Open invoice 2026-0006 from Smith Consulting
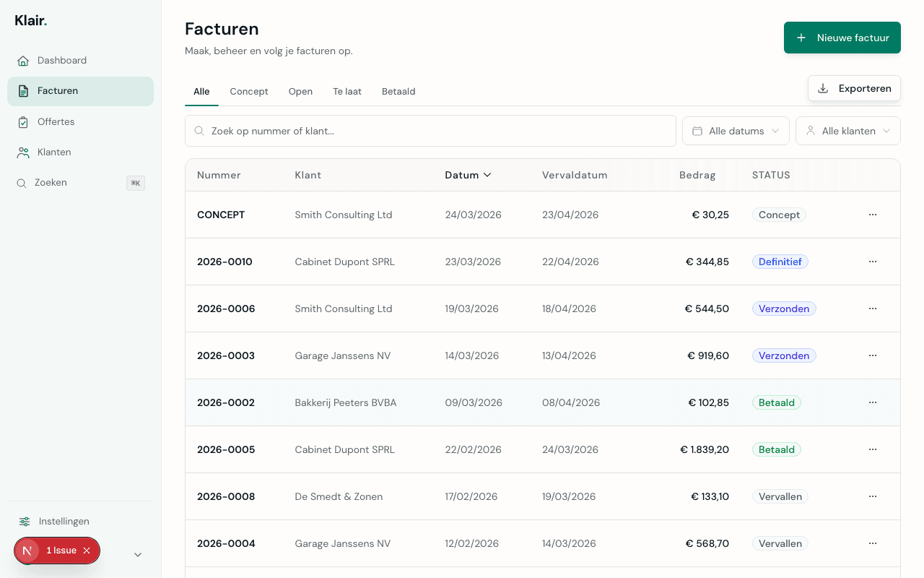 point(226,309)
